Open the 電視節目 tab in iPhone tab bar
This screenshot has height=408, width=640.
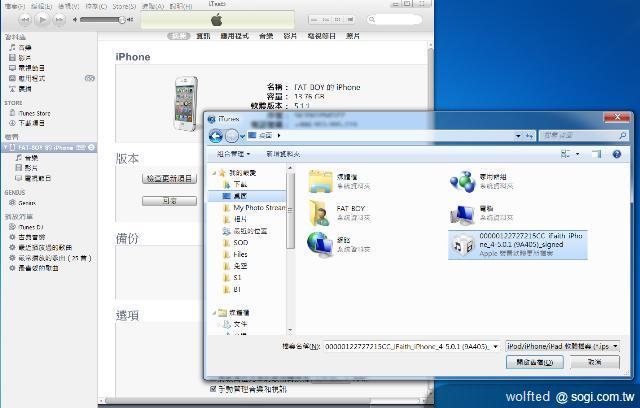pyautogui.click(x=321, y=36)
